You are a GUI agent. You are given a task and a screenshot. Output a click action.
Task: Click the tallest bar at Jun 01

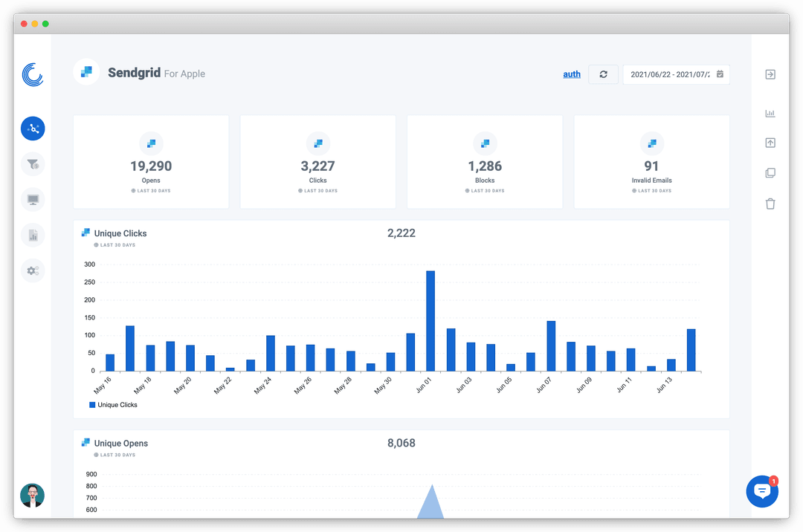[430, 321]
